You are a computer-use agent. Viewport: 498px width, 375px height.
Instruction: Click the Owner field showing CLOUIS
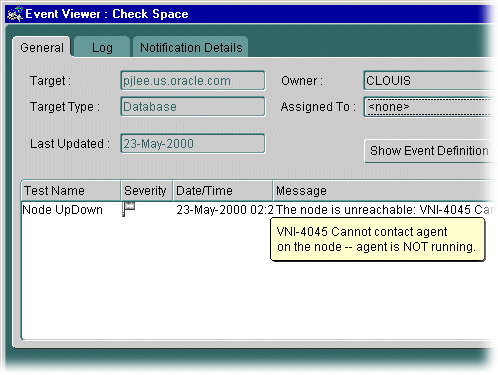coord(430,81)
